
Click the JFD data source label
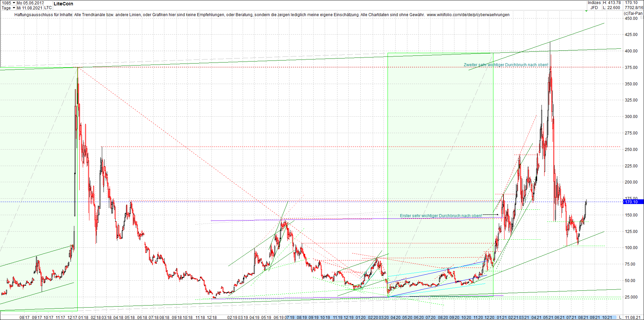[594, 8]
